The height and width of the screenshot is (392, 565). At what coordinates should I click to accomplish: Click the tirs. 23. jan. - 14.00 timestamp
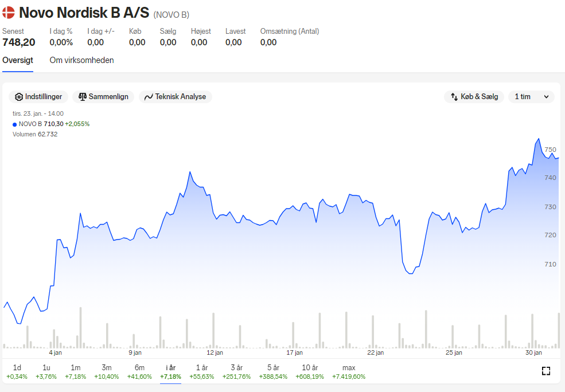pyautogui.click(x=38, y=113)
